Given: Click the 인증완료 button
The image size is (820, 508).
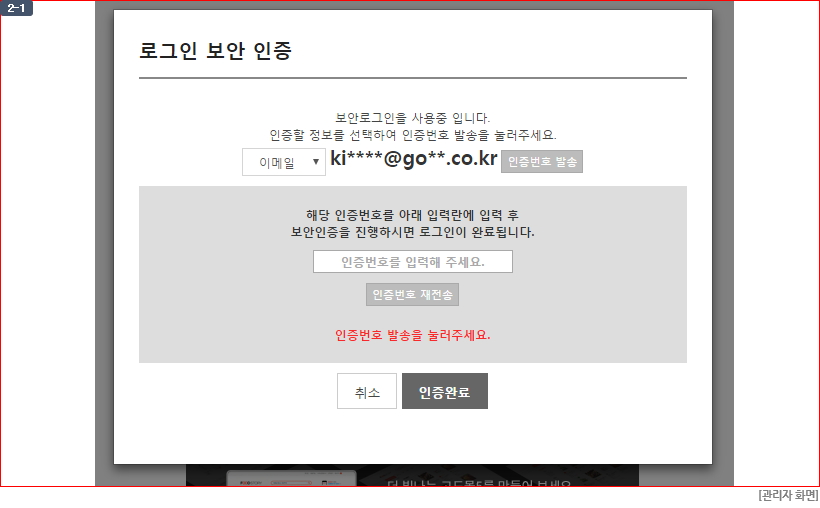Looking at the screenshot, I should tap(445, 391).
